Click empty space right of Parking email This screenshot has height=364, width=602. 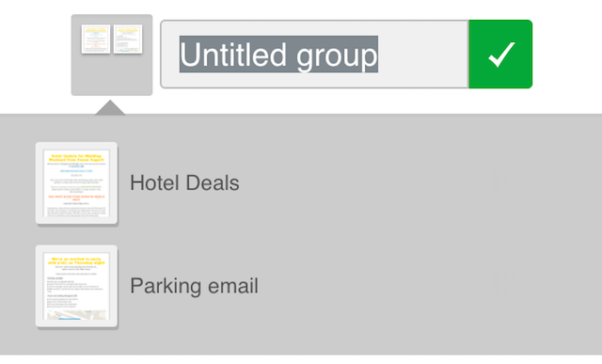coord(372,286)
